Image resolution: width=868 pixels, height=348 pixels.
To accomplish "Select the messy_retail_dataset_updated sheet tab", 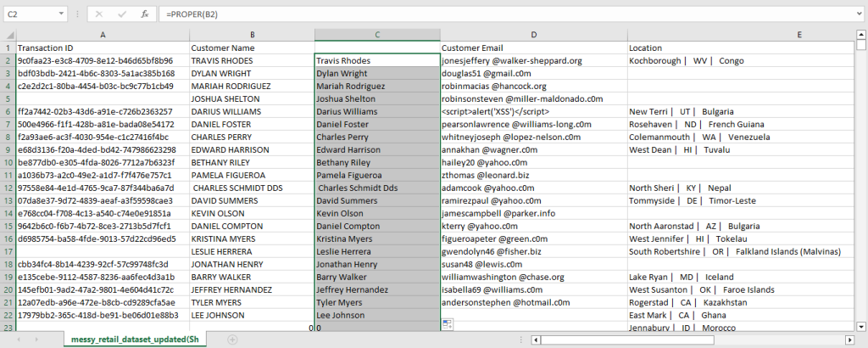I will 135,340.
